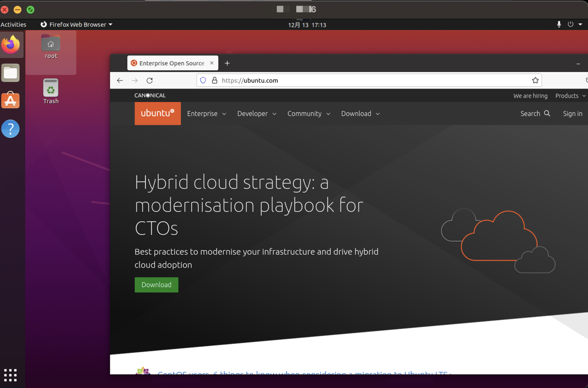This screenshot has width=588, height=388.
Task: Open tracking protection shield icon
Action: pyautogui.click(x=203, y=80)
